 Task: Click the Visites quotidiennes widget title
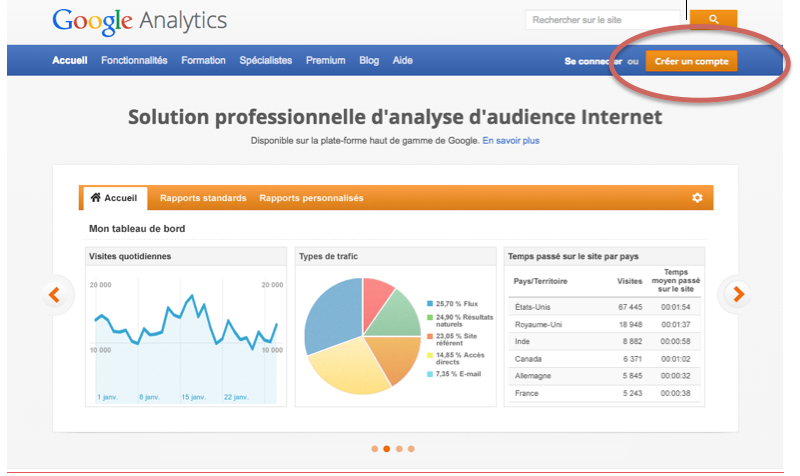pyautogui.click(x=130, y=256)
